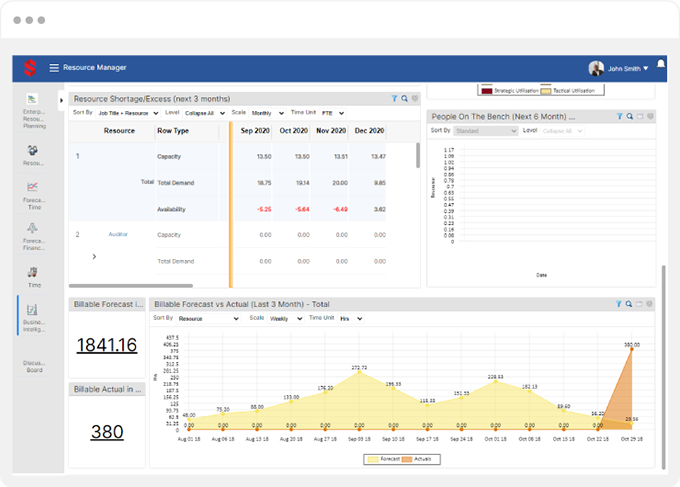Open the Resources sidebar module

coord(33,155)
